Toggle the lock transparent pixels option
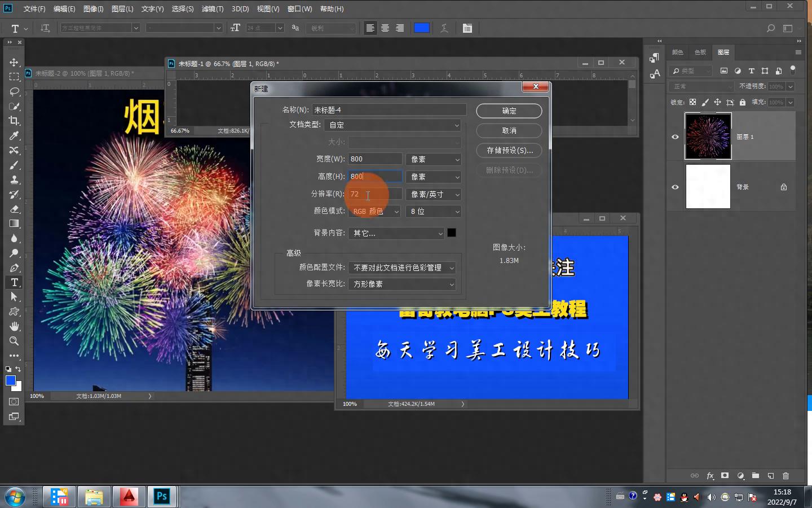This screenshot has height=508, width=812. coord(692,102)
